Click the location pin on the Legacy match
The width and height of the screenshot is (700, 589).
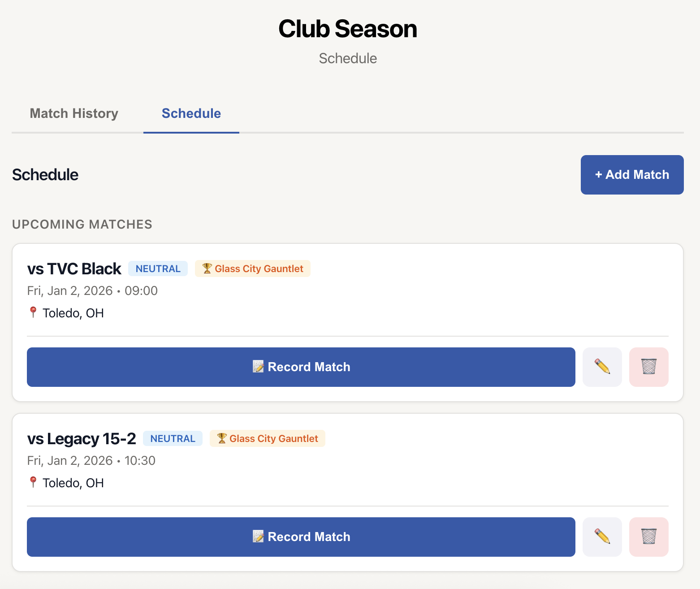click(x=33, y=482)
